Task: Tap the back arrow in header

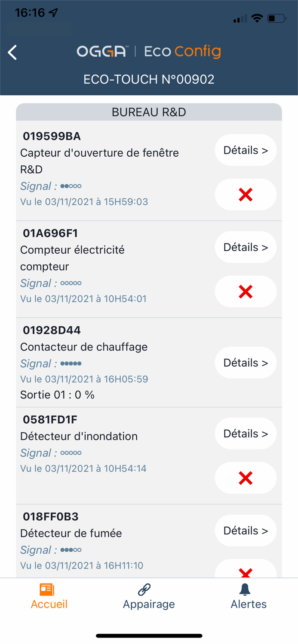Action: 12,52
